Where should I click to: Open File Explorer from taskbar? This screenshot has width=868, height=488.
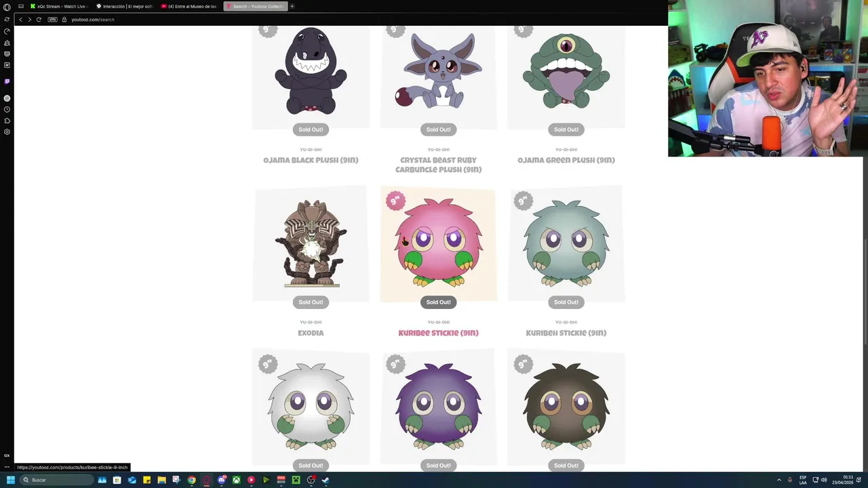[161, 480]
